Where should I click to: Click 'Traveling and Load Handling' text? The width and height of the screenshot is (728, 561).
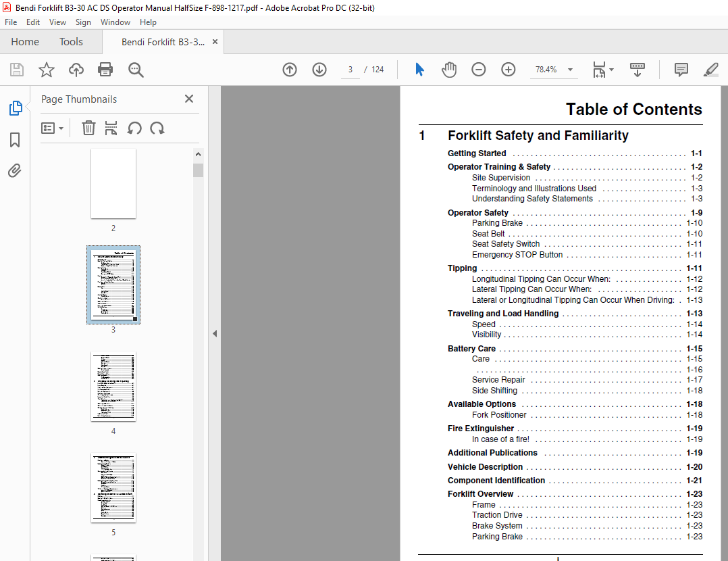tap(503, 314)
